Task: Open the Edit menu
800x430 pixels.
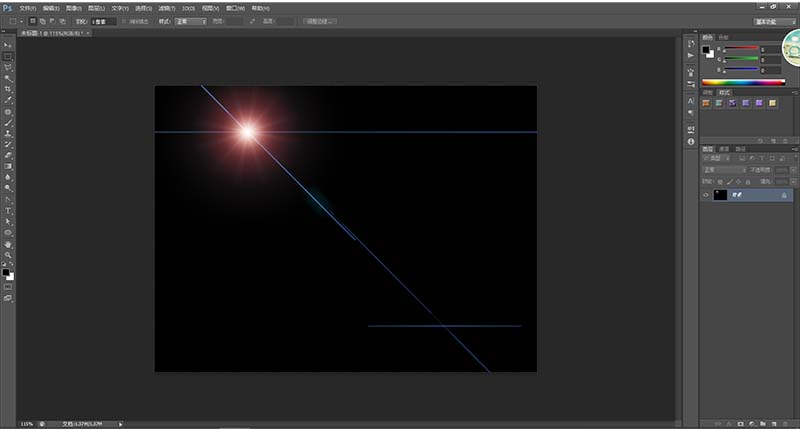Action: pos(51,8)
